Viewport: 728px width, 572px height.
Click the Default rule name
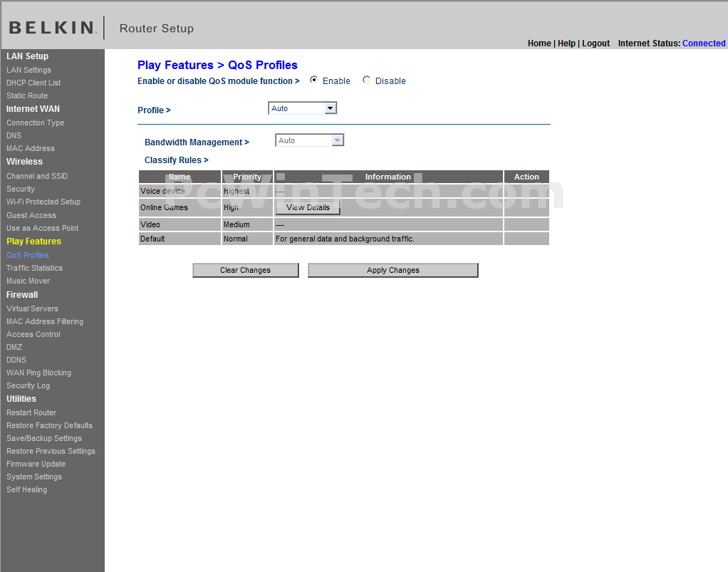152,239
